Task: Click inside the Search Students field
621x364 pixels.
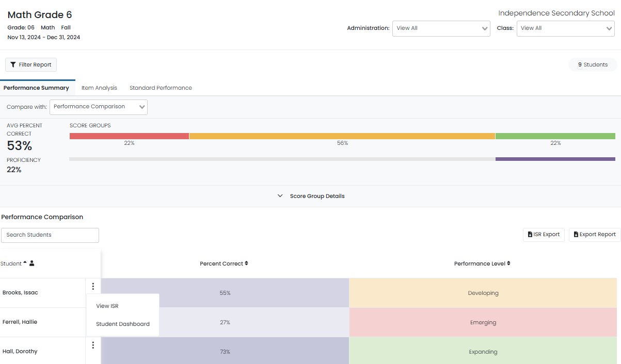Action: click(50, 235)
